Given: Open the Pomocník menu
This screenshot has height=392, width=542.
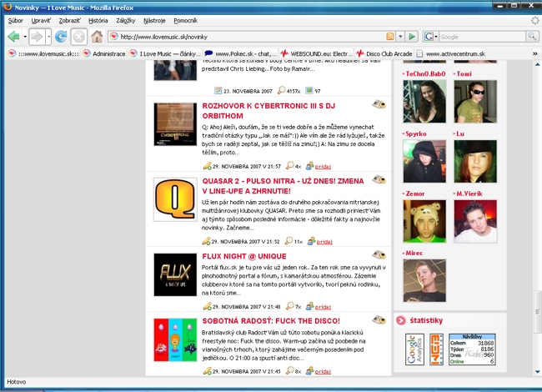Looking at the screenshot, I should point(186,20).
